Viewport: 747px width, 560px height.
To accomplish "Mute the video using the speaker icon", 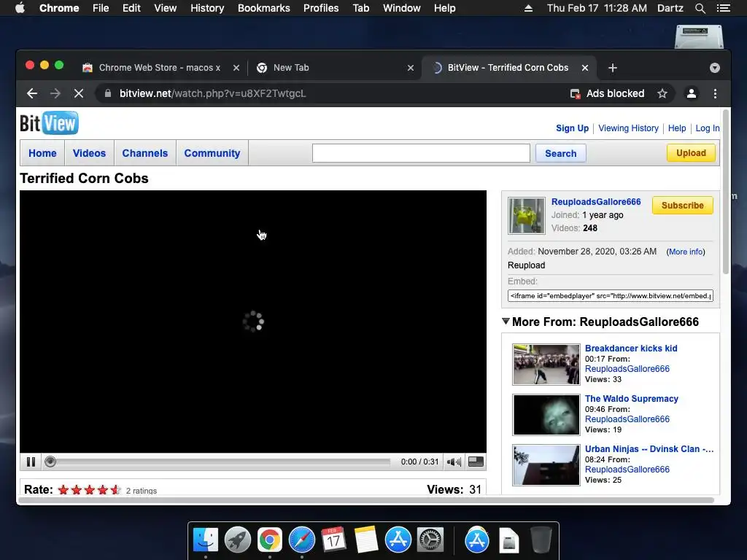I will point(454,462).
